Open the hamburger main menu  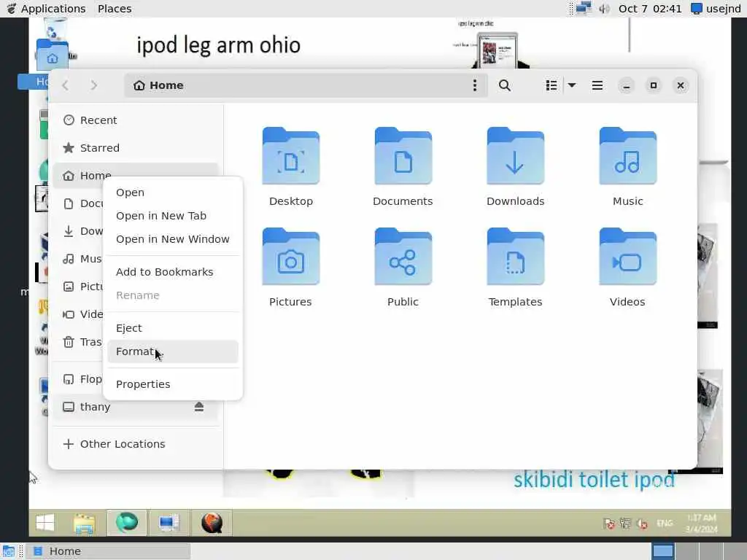(597, 85)
